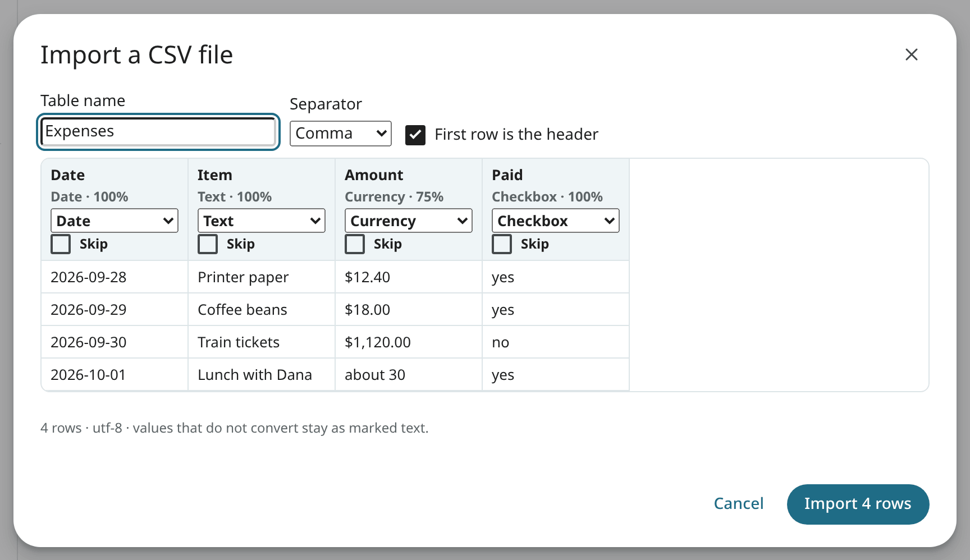The image size is (970, 560).
Task: Click the Paid value for Printer paper
Action: click(556, 277)
